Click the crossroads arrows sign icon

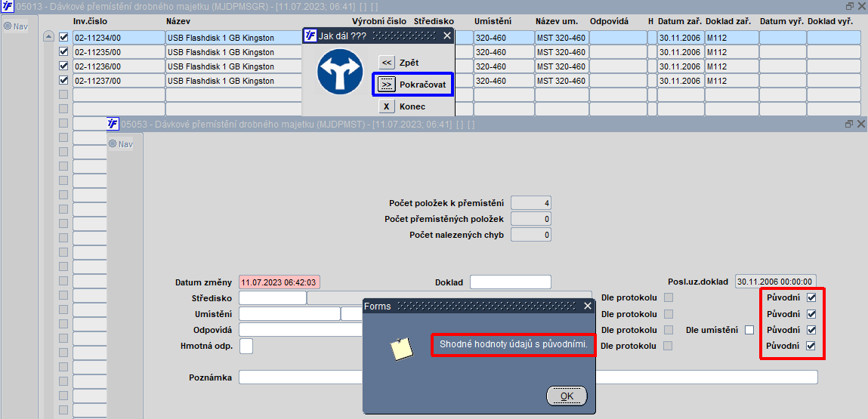tap(339, 71)
